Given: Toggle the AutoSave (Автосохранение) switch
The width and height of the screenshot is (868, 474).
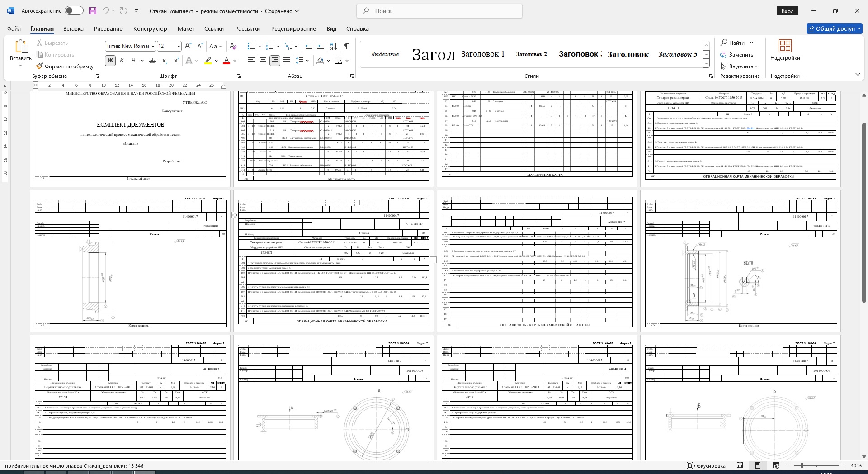Looking at the screenshot, I should (x=74, y=11).
